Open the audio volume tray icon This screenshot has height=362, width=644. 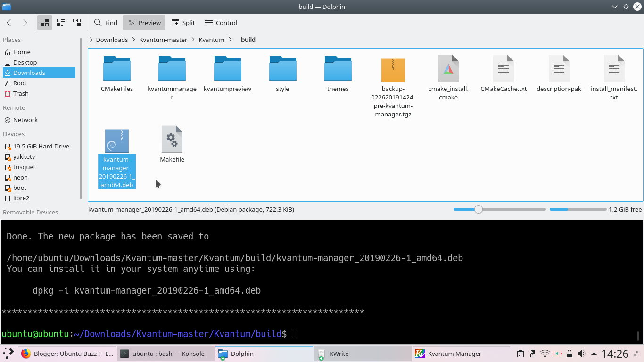581,354
